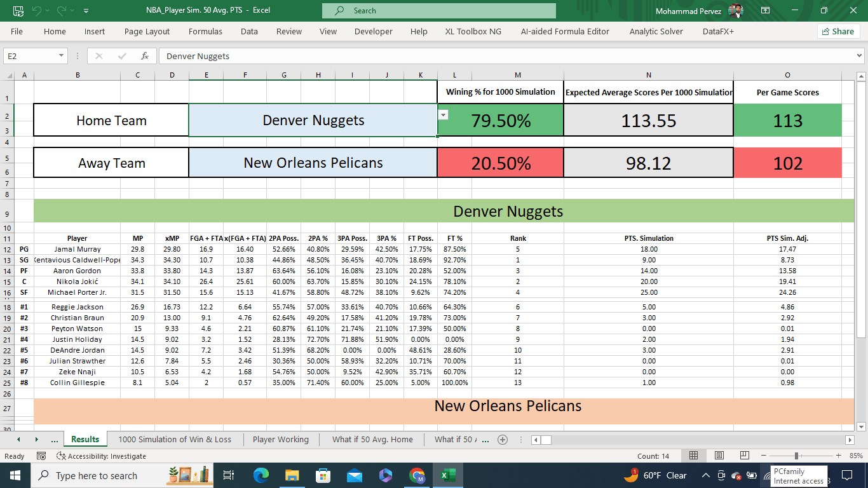Select the Denver Nuggets home team cell
Viewport: 868px width, 488px height.
(313, 120)
